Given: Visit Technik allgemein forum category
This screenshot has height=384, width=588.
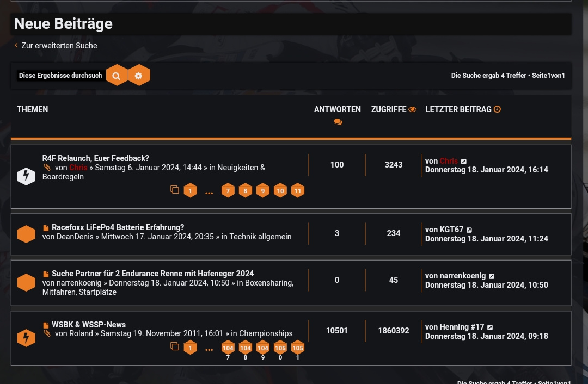Looking at the screenshot, I should (260, 237).
